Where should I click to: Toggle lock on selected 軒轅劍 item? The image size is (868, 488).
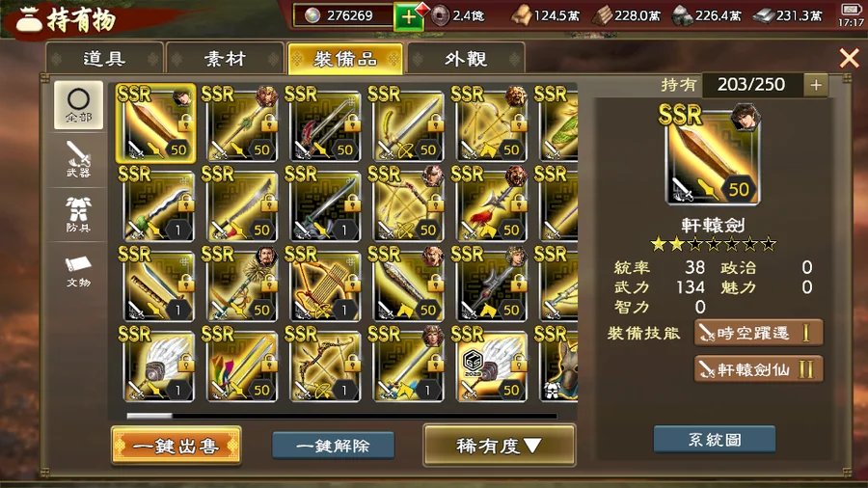point(185,122)
